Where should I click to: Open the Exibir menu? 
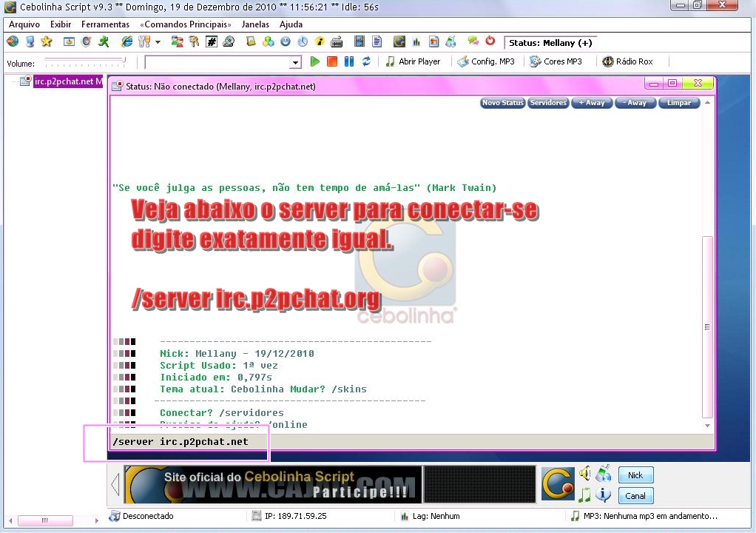click(x=61, y=24)
